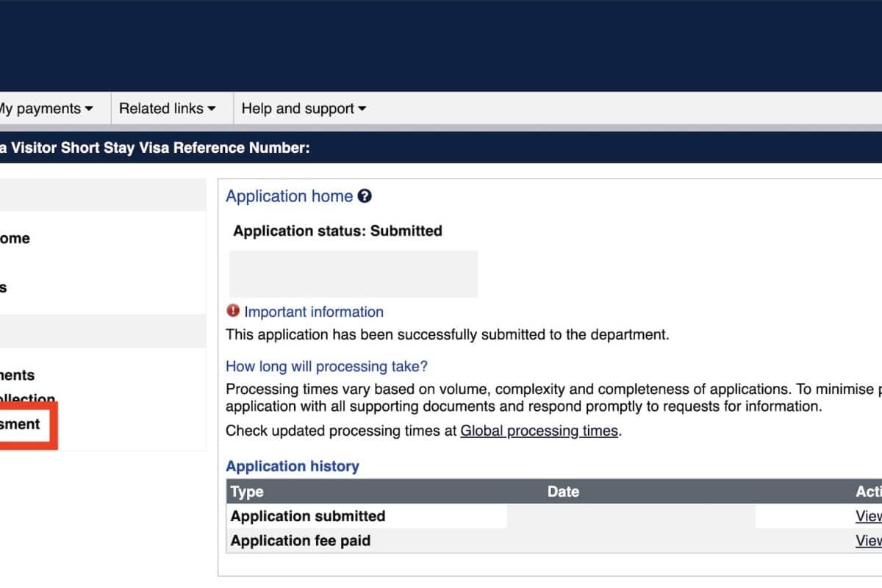
Task: Open the Attach documents sidebar item
Action: (18, 375)
